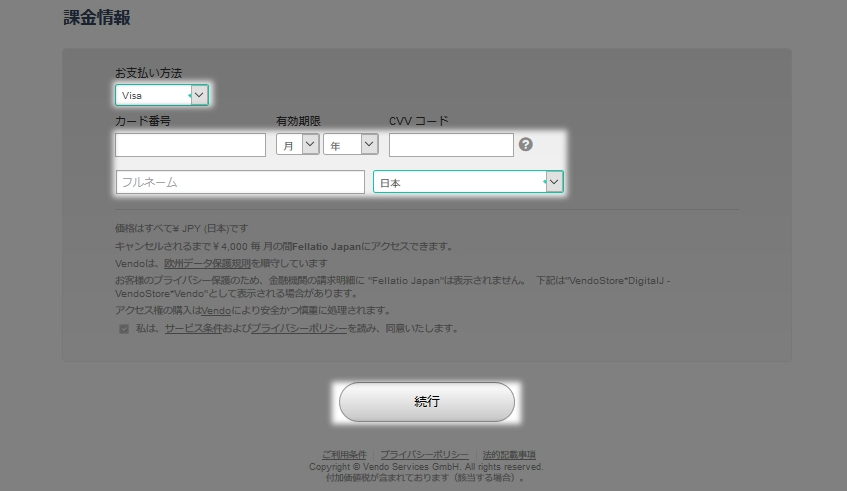Image resolution: width=847 pixels, height=491 pixels.
Task: Click the カード番号 input field
Action: click(x=190, y=145)
